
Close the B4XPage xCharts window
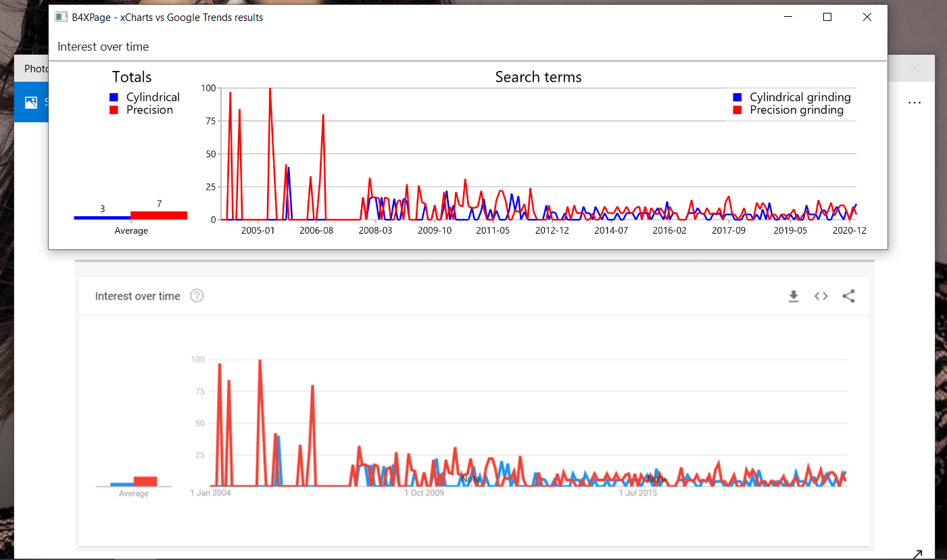click(x=867, y=18)
